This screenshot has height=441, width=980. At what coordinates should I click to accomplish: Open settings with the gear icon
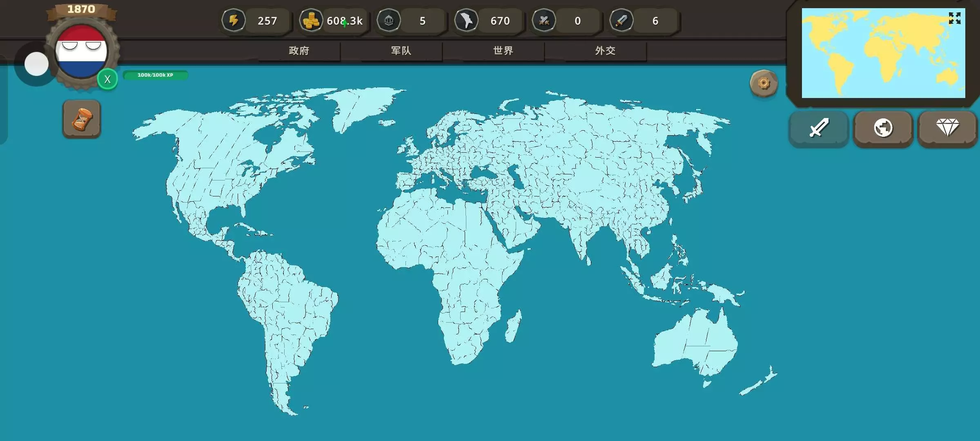click(x=764, y=83)
